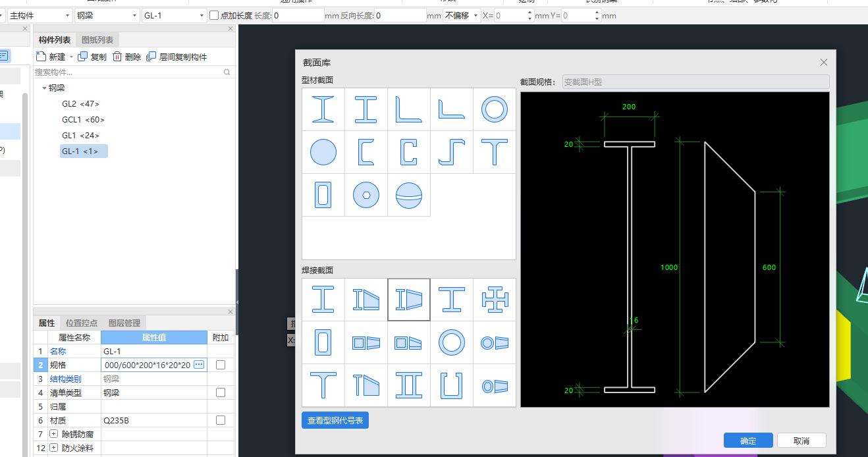Choose the unequal angle steel section
Viewport: 868px width, 457px height.
[x=409, y=109]
